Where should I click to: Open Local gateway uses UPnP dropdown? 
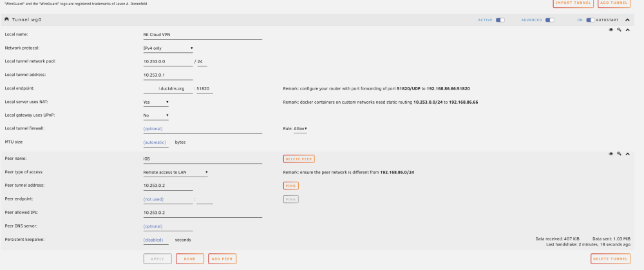point(156,115)
